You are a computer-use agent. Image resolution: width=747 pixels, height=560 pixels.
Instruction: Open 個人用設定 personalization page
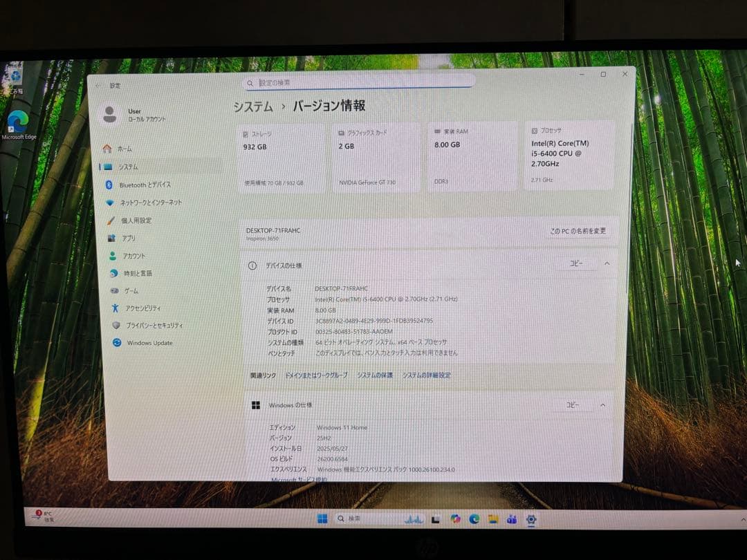136,221
